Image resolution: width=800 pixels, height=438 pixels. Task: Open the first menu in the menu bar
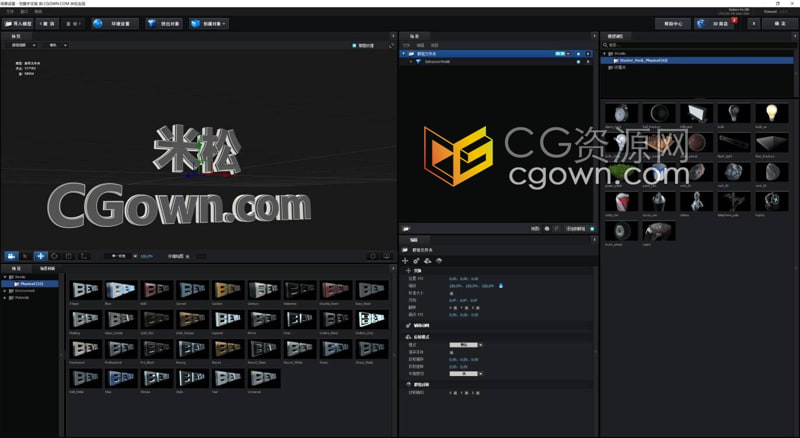coord(10,11)
